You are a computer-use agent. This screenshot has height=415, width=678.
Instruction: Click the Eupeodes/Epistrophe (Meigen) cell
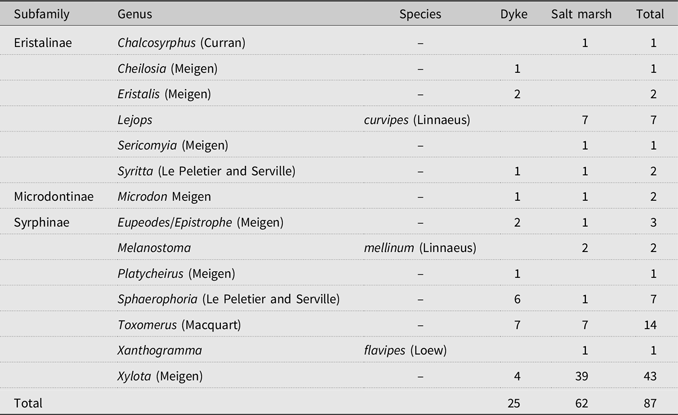[x=200, y=222]
